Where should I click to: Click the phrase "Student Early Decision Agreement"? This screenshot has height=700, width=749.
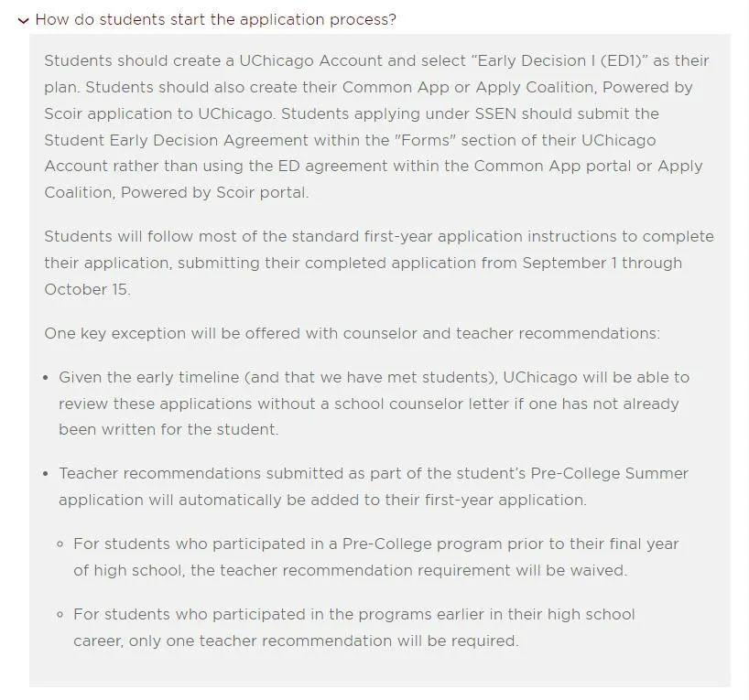click(177, 140)
